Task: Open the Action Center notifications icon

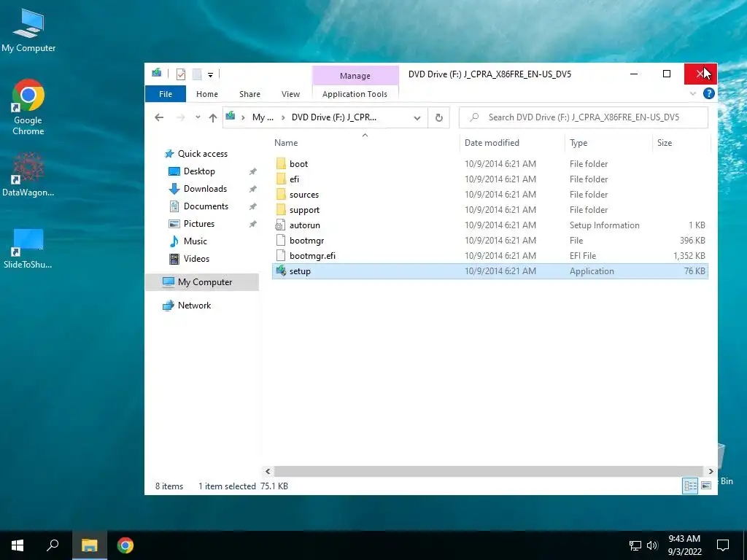Action: click(x=723, y=545)
